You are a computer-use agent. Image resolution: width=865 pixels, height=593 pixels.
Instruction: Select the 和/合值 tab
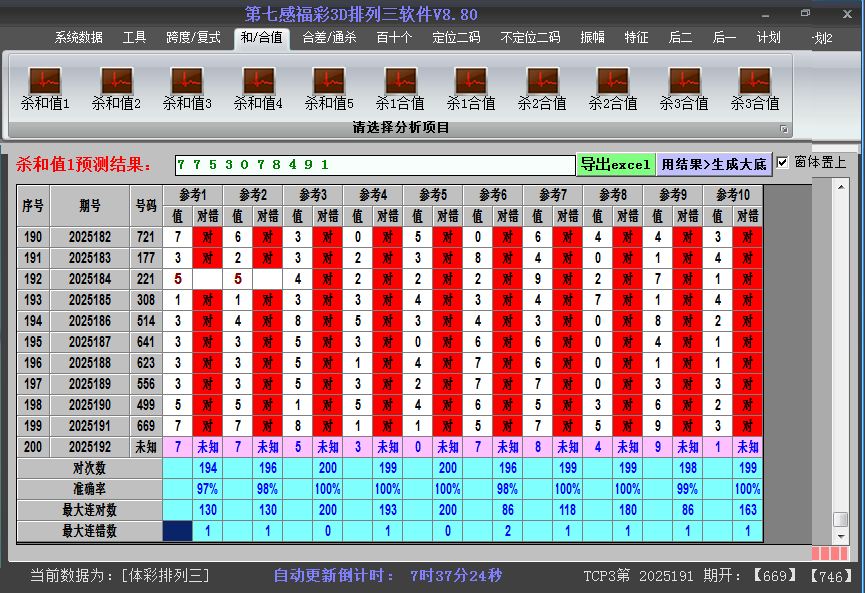[x=261, y=38]
